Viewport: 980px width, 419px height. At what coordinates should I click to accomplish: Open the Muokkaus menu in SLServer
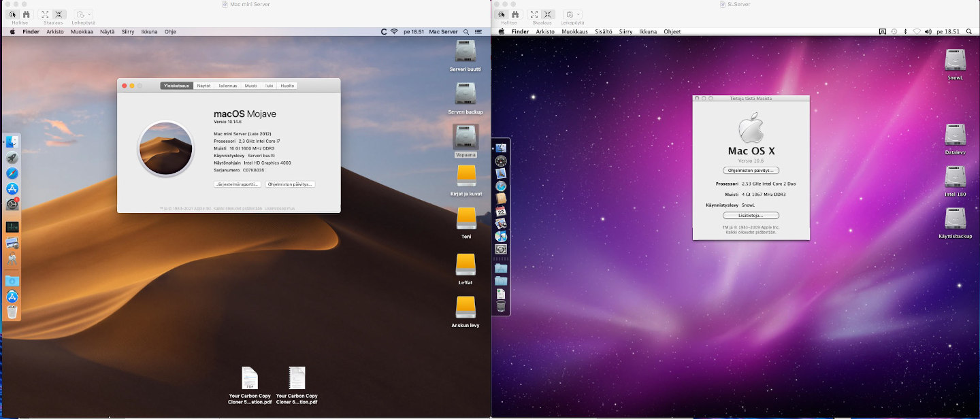pos(574,31)
